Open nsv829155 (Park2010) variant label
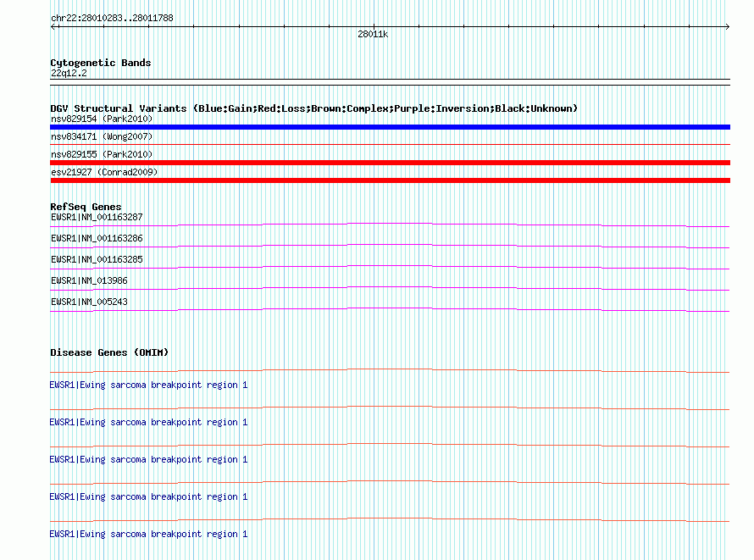754x560 pixels. click(102, 154)
